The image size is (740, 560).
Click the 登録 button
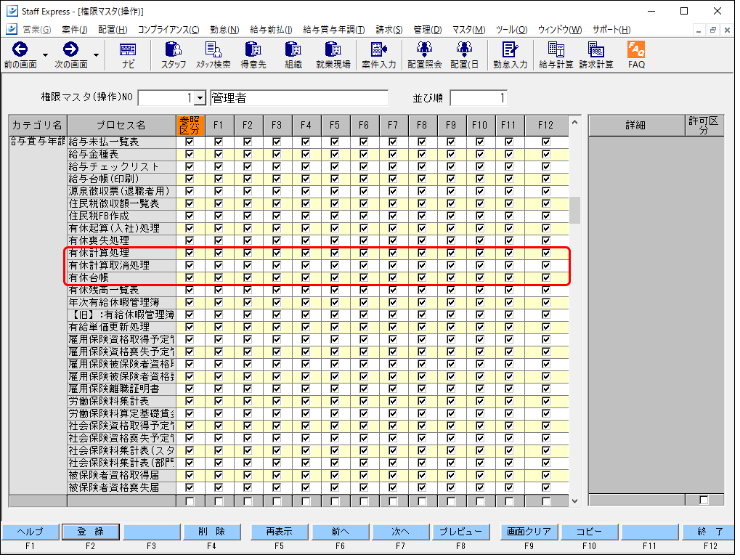[91, 532]
